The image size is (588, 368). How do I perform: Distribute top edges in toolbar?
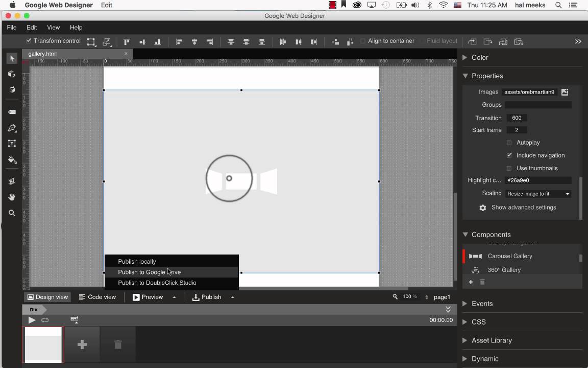231,42
